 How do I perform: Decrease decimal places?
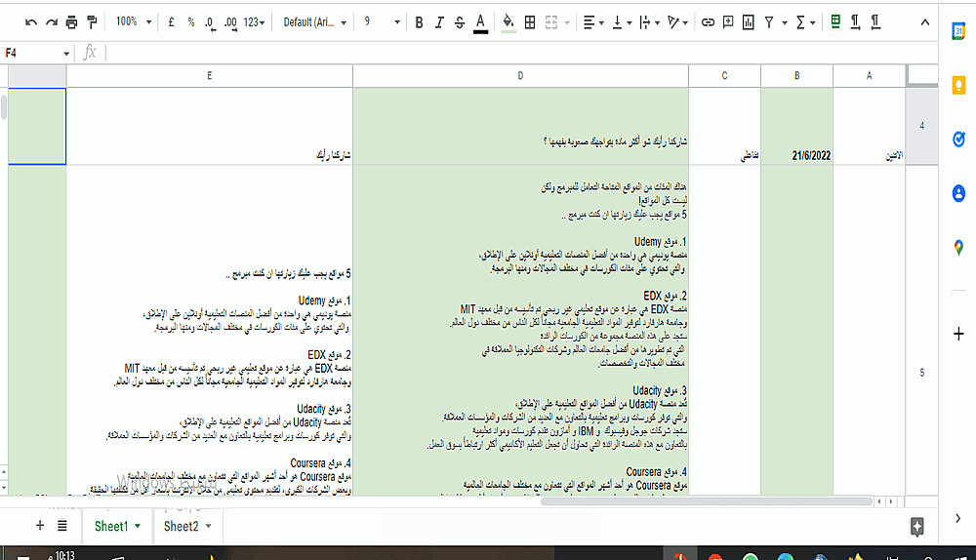click(x=211, y=22)
